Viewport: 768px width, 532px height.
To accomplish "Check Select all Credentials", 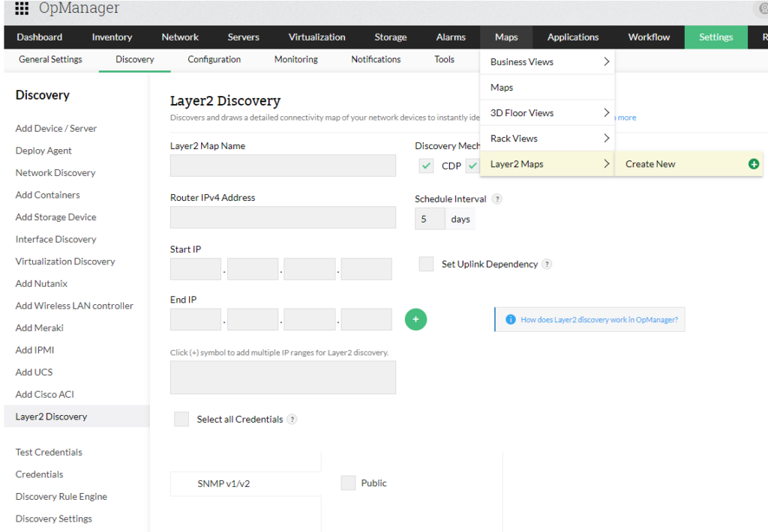I will click(181, 419).
